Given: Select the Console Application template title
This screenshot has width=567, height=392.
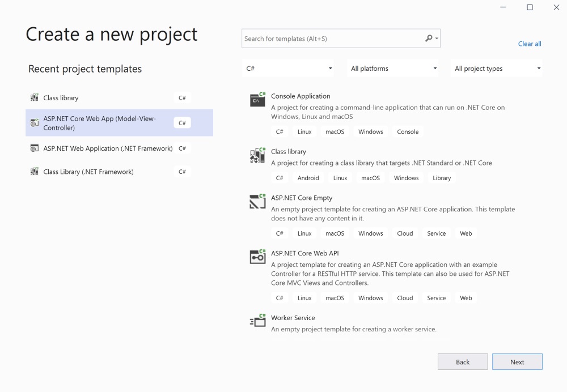Looking at the screenshot, I should [301, 96].
